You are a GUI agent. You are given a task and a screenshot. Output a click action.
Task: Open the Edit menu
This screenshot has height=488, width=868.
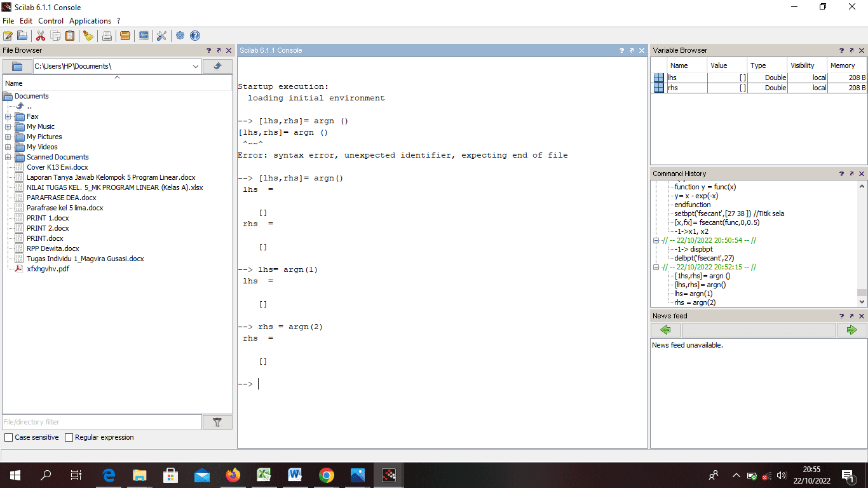26,21
